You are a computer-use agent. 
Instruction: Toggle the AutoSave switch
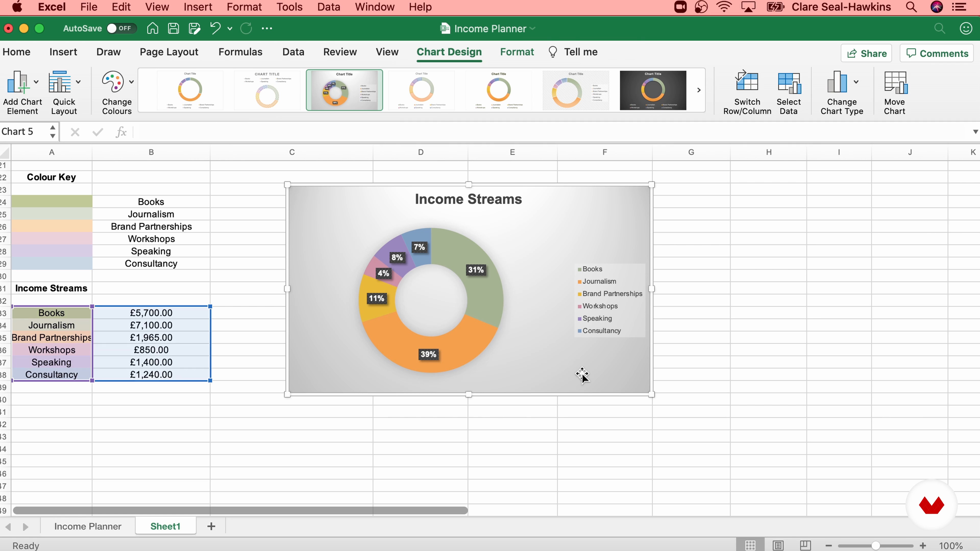[x=121, y=29]
